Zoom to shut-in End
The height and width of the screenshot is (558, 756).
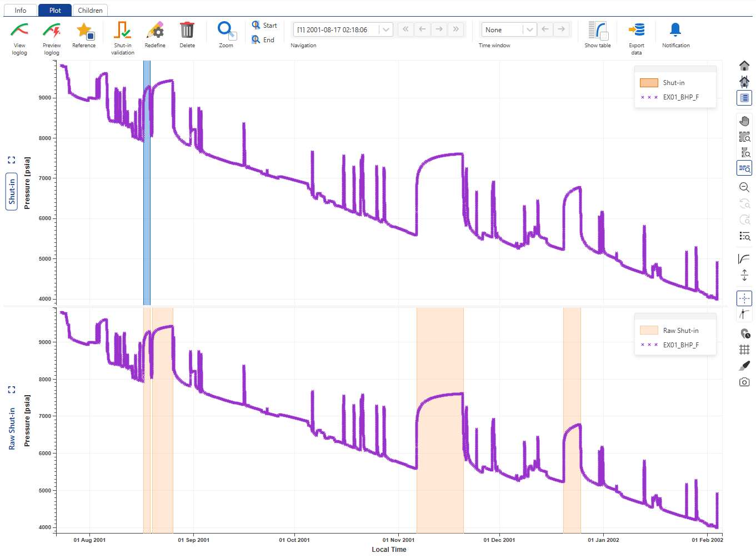click(263, 40)
